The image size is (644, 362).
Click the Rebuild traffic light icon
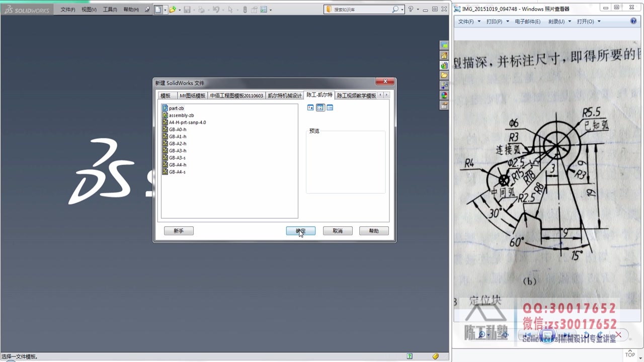click(245, 10)
